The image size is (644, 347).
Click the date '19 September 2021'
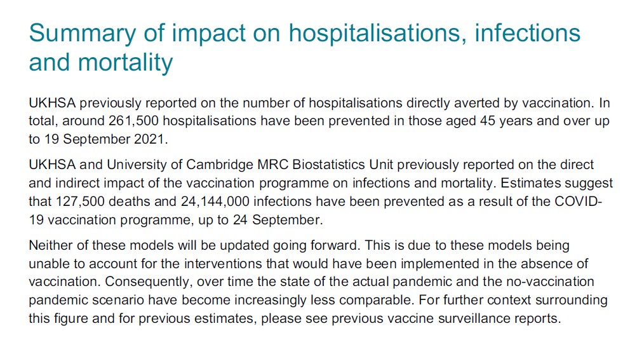click(x=104, y=139)
